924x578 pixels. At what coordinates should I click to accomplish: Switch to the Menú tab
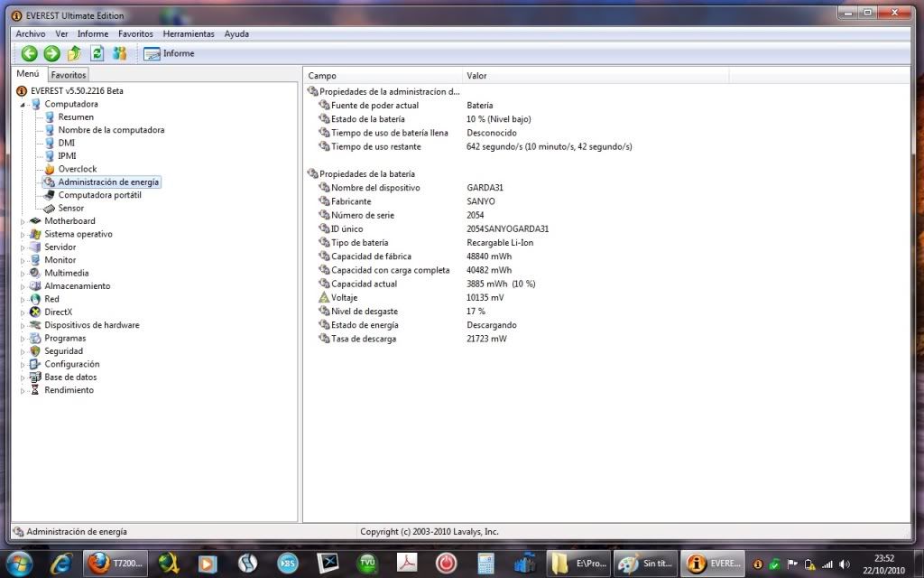28,74
